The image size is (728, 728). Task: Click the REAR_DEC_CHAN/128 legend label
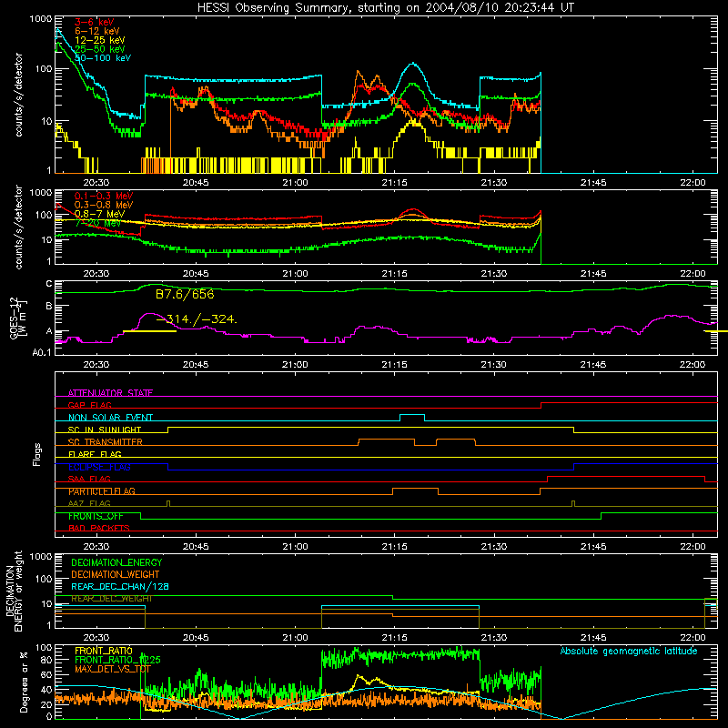click(x=120, y=587)
